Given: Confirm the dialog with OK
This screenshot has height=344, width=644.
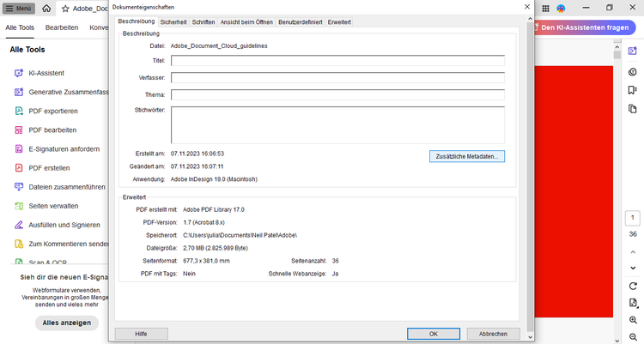Looking at the screenshot, I should point(434,334).
